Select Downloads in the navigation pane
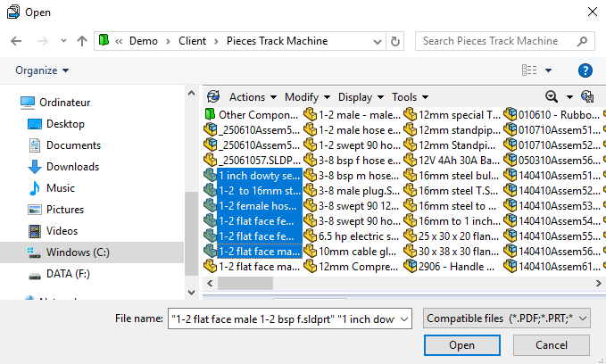The width and height of the screenshot is (606, 364). click(x=72, y=167)
